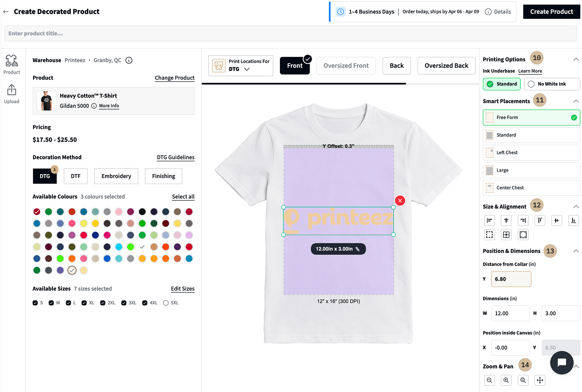
Task: Click the center-in-canvas icon
Action: [506, 235]
